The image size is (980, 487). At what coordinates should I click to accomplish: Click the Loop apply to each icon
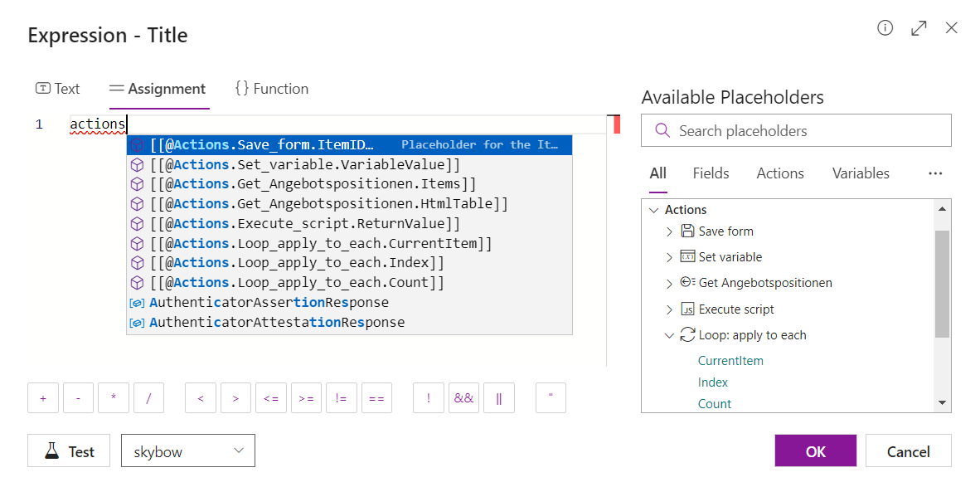pyautogui.click(x=687, y=335)
